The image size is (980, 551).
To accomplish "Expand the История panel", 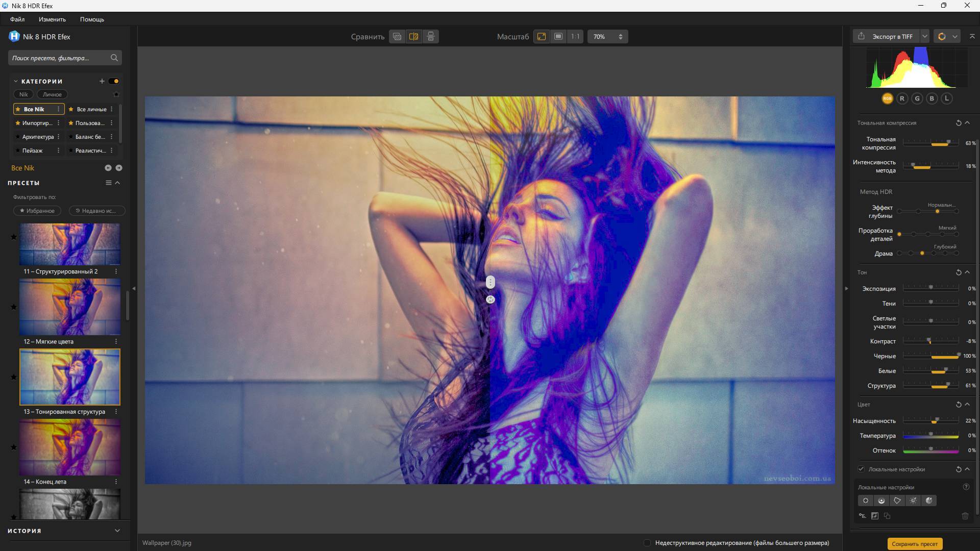I will 117,531.
